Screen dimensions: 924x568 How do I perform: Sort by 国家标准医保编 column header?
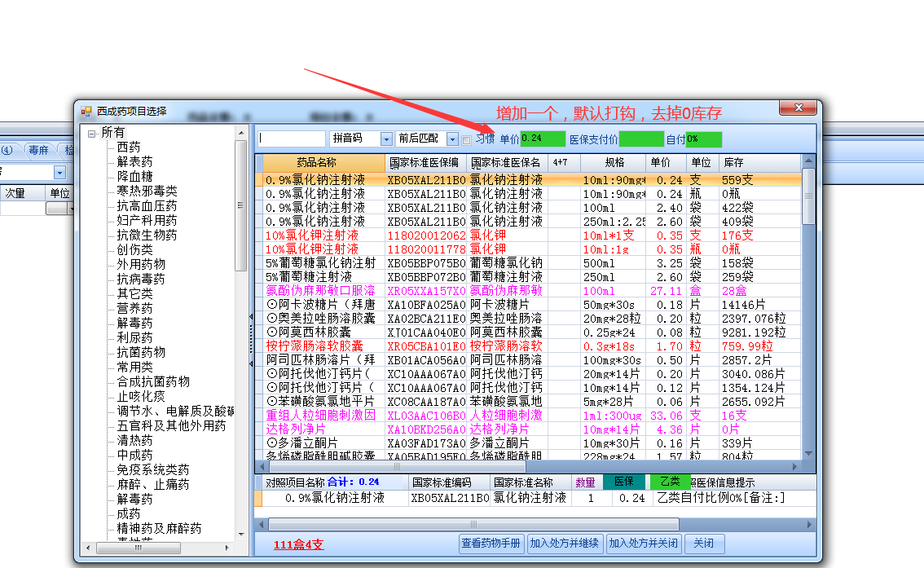(x=425, y=163)
